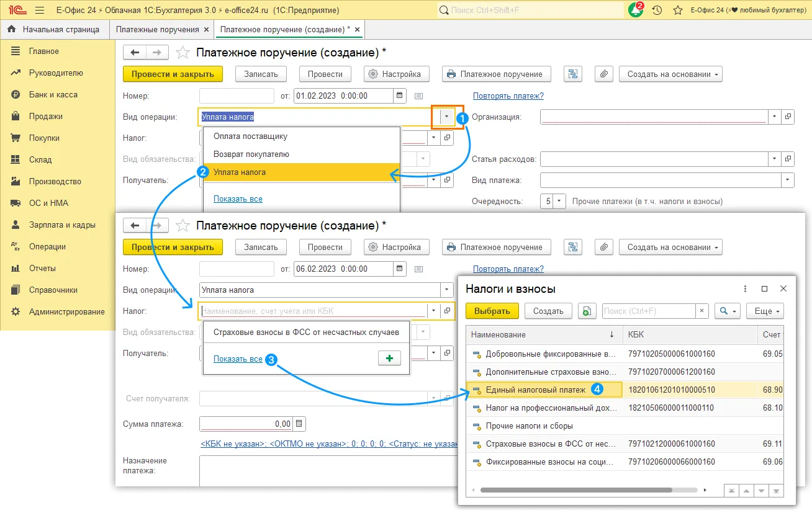The image size is (812, 513).
Task: Click upper document structure icon button
Action: [x=572, y=74]
